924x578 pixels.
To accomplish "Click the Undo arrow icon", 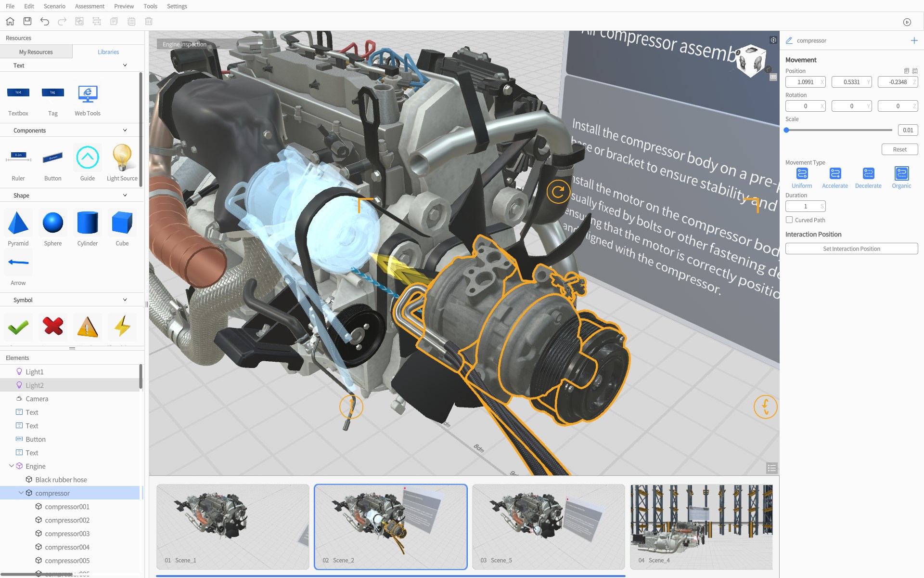I will pyautogui.click(x=45, y=21).
